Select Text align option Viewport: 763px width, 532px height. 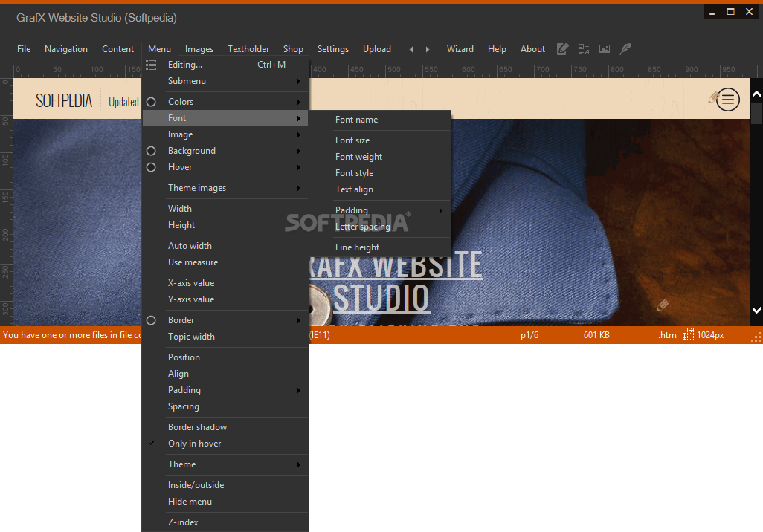click(x=381, y=189)
